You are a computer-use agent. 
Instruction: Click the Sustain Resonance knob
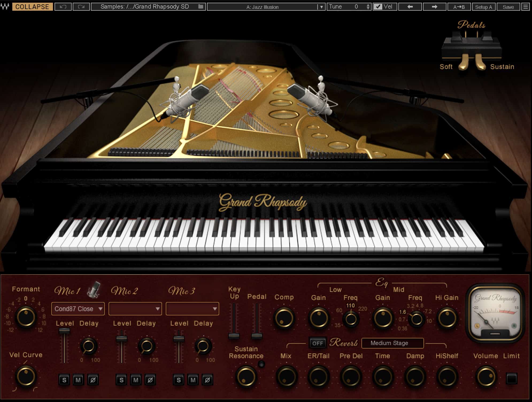(246, 376)
